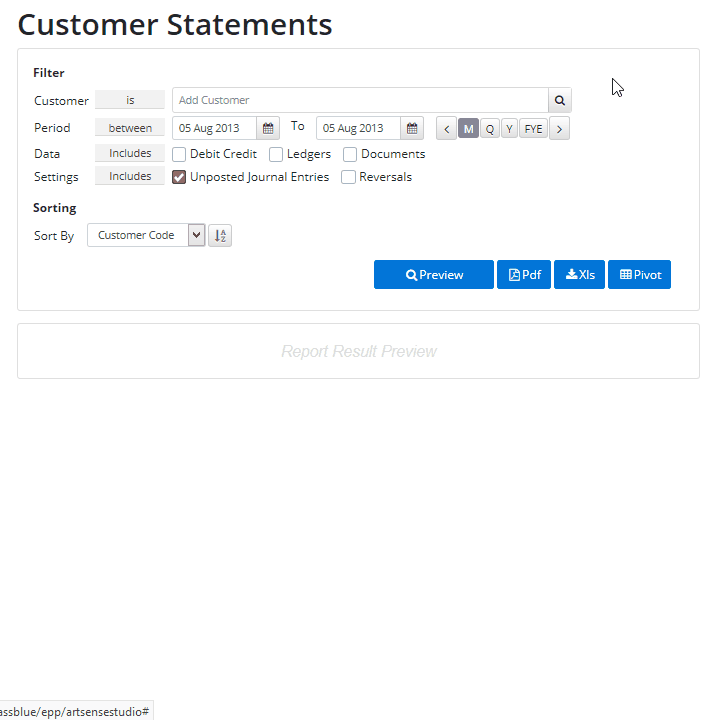
Task: Enable the Reversals checkbox
Action: (348, 177)
